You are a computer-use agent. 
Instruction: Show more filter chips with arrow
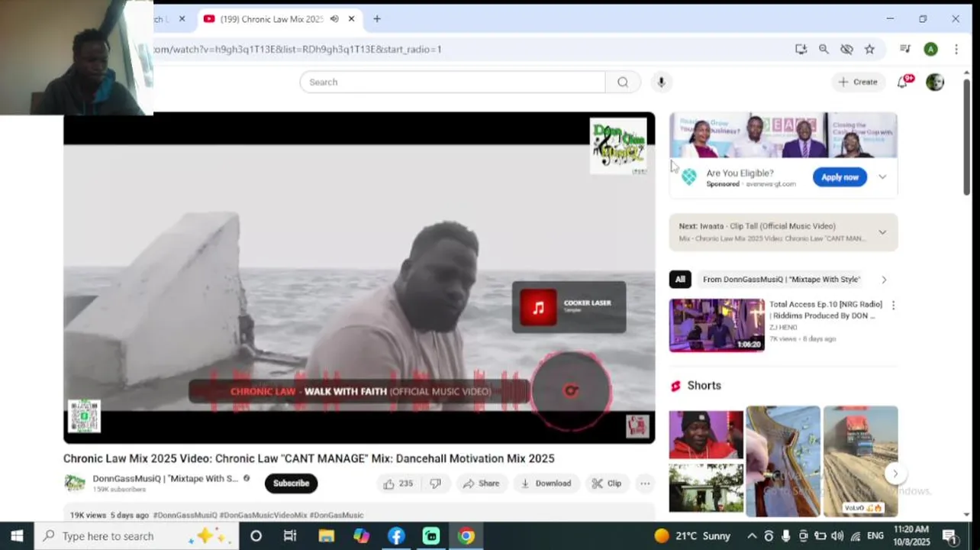point(884,280)
